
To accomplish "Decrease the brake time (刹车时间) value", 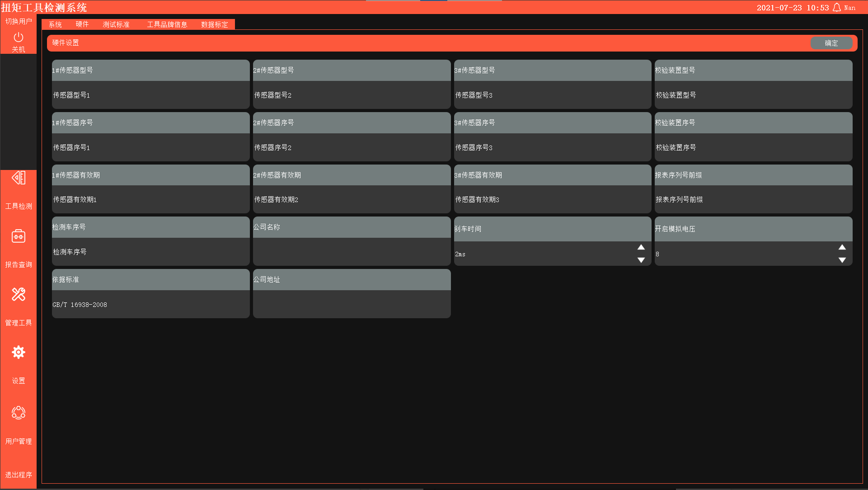I will tap(641, 260).
